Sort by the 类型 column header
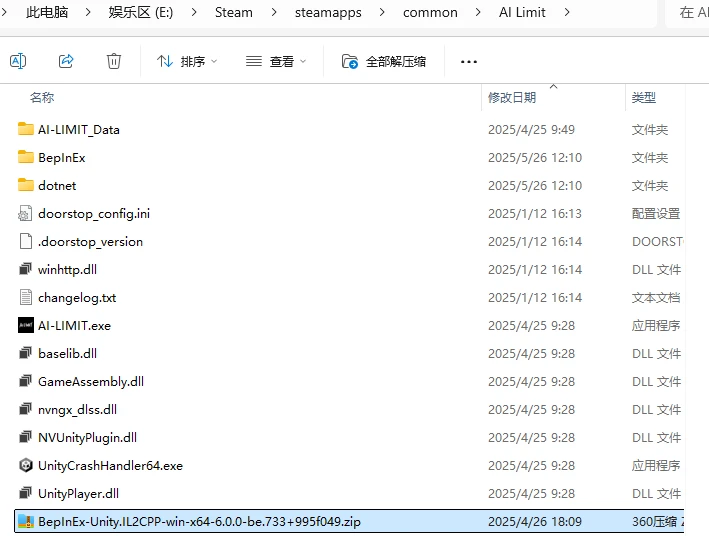709x536 pixels. tap(643, 97)
